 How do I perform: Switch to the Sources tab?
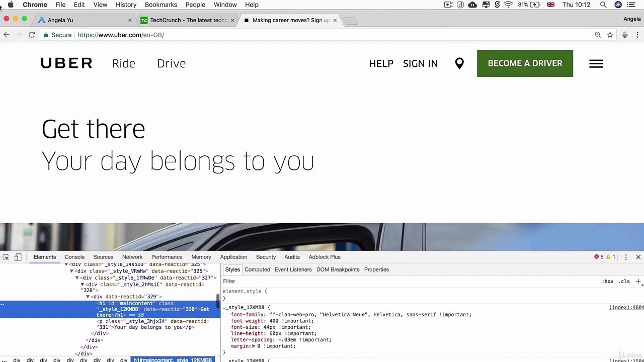click(103, 257)
